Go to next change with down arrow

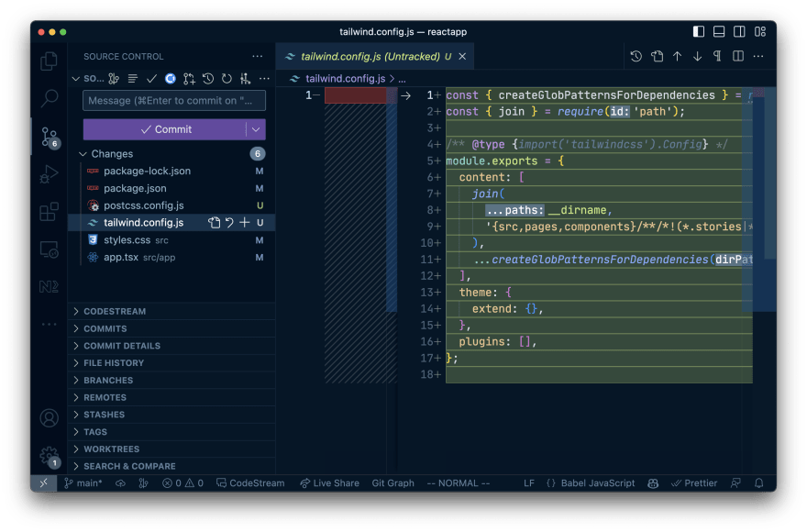697,56
